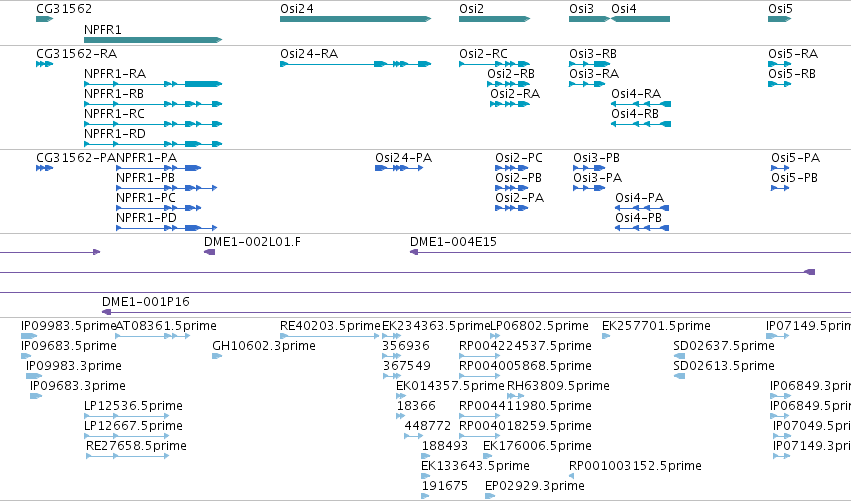Click EST SD02637.5prime
Viewport: 851px width, 501px height.
tap(679, 356)
